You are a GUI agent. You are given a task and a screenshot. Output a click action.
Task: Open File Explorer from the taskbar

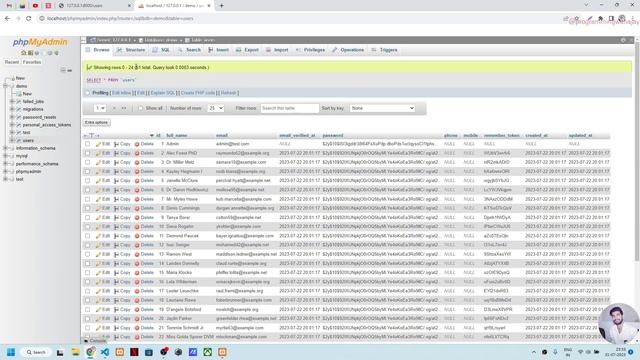(75, 352)
